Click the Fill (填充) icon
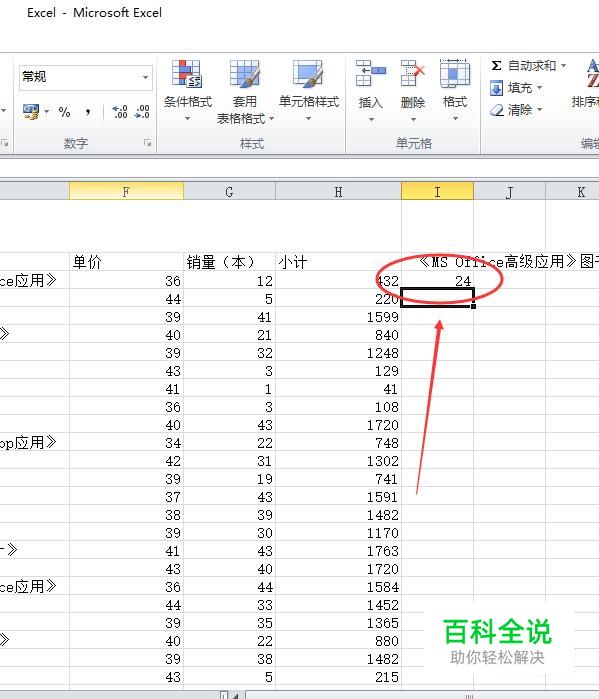Screen dimensions: 599x699 click(496, 88)
